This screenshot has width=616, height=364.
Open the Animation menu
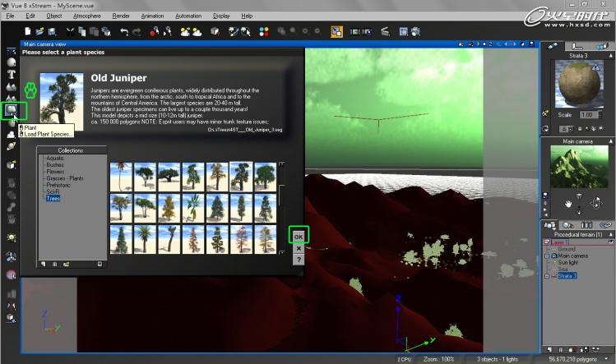(152, 16)
